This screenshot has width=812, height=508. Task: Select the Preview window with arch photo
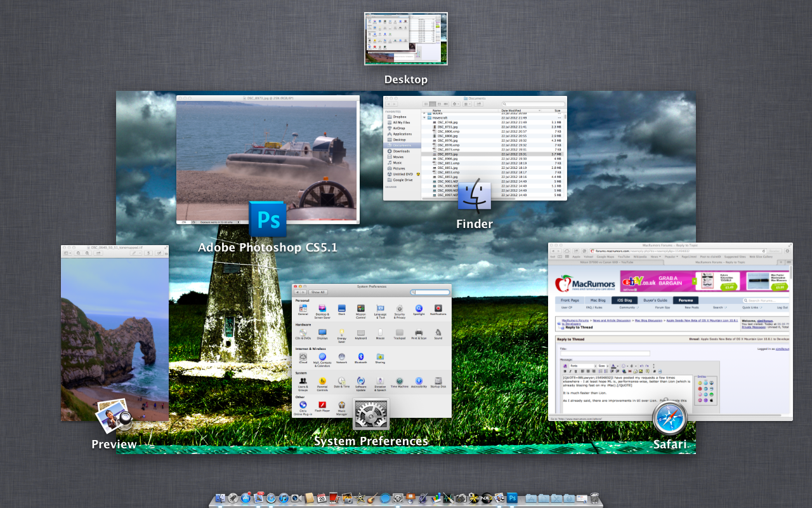pos(115,333)
